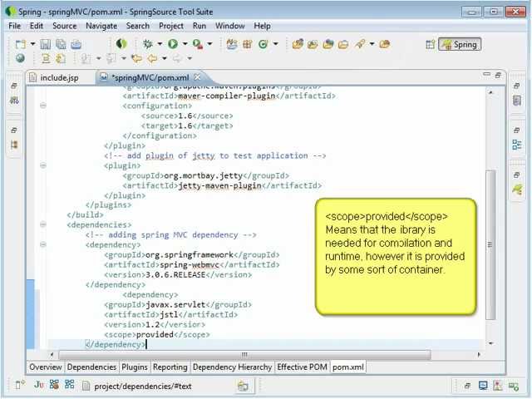Click the New Java Package icon
Screen dimensions: 532x399
coord(248,44)
